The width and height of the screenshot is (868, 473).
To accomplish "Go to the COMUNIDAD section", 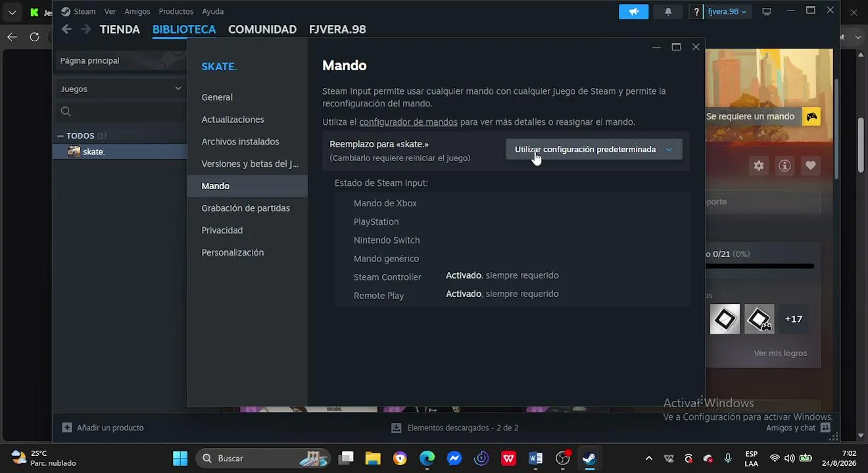I will (262, 30).
